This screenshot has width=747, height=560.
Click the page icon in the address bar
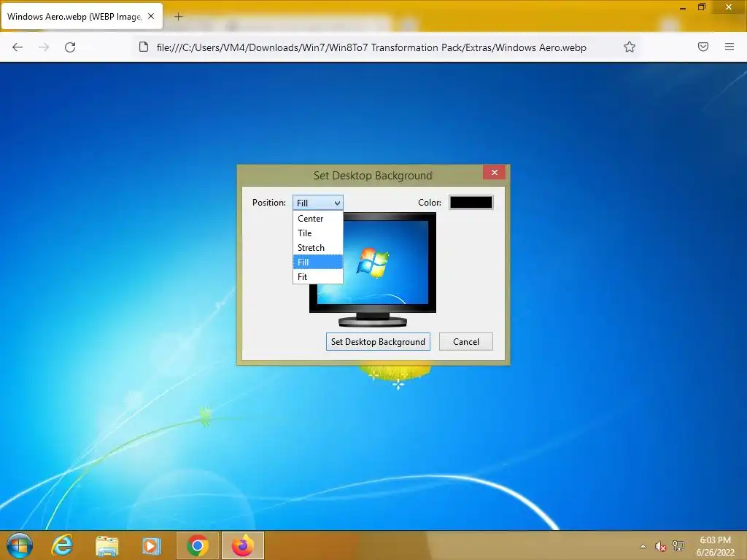point(144,47)
